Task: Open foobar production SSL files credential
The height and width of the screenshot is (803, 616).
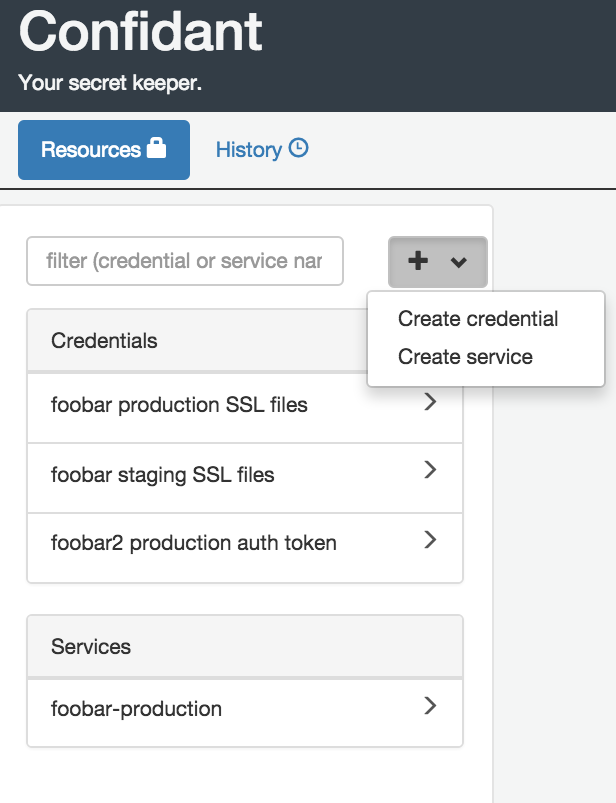Action: pos(245,408)
